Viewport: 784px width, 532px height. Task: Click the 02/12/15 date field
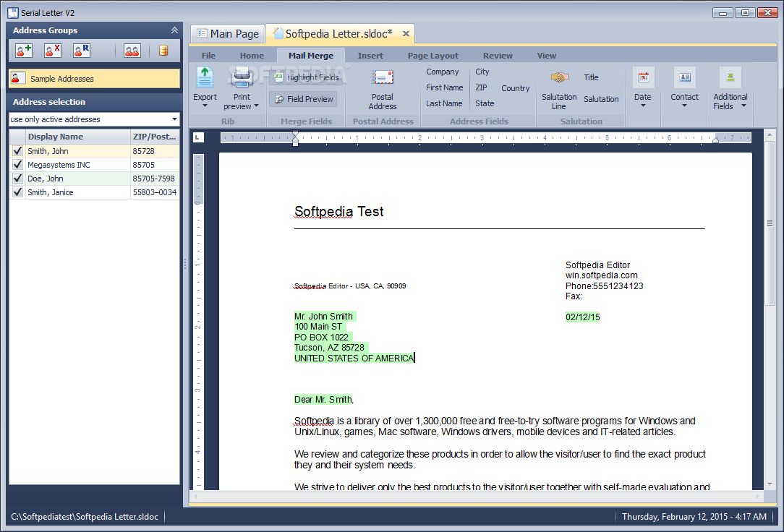click(x=582, y=317)
